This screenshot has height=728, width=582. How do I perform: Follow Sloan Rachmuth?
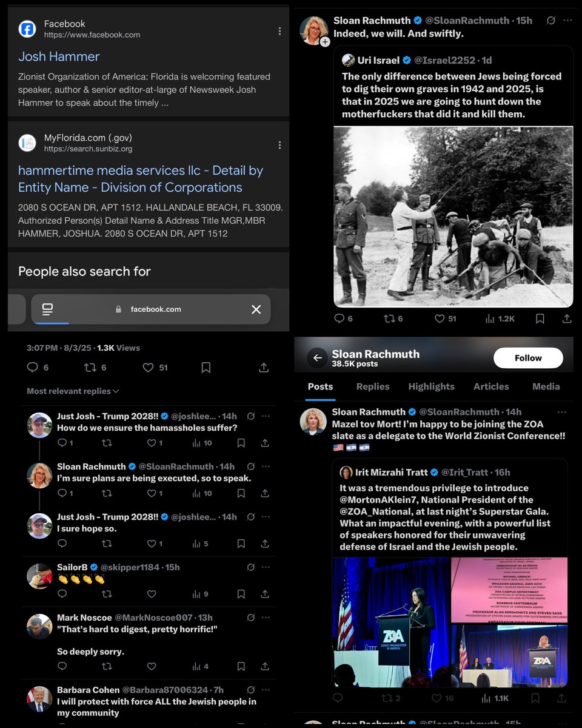pos(528,358)
